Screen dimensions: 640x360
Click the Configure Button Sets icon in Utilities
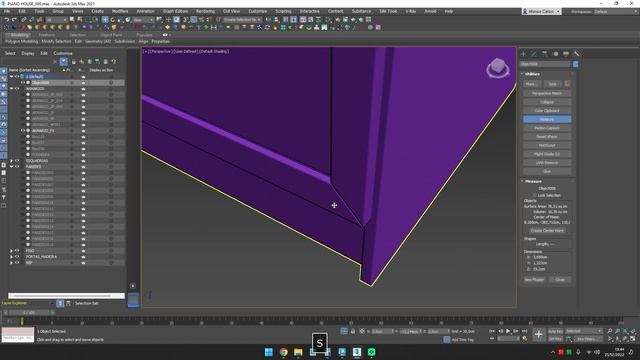(x=567, y=84)
